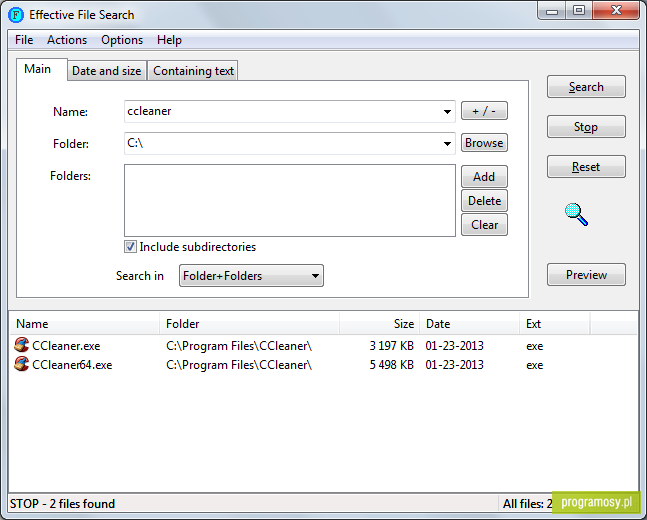This screenshot has width=647, height=520.
Task: Click the date of the CCleaner64.exe row
Action: [x=454, y=365]
